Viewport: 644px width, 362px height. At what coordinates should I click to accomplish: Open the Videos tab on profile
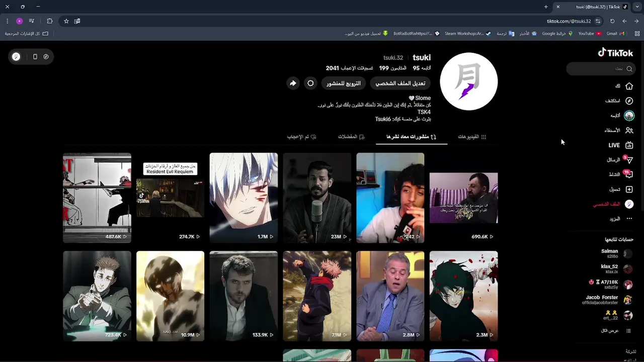pos(472,137)
